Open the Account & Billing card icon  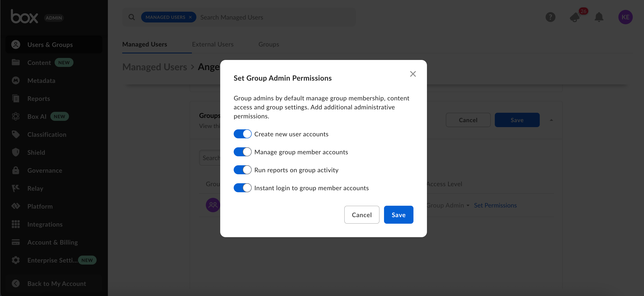coord(16,242)
